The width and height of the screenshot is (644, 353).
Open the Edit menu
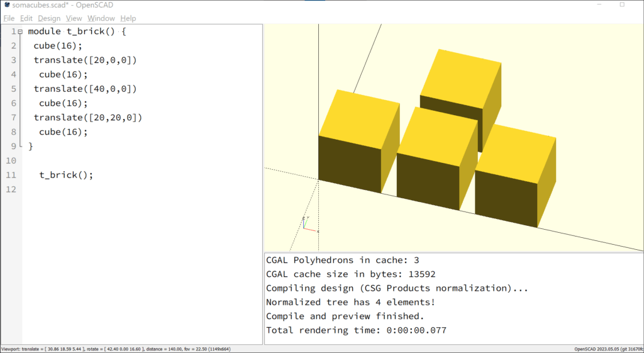26,18
